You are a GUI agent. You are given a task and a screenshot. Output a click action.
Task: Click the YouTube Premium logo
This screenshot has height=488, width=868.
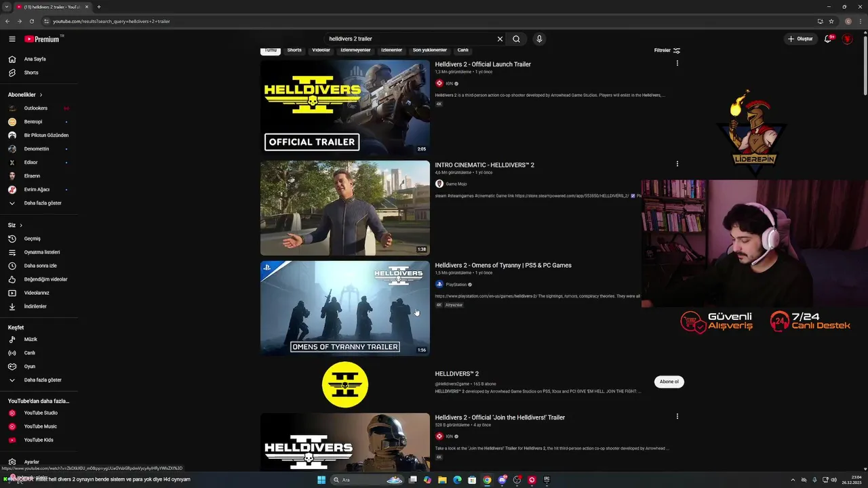[42, 39]
